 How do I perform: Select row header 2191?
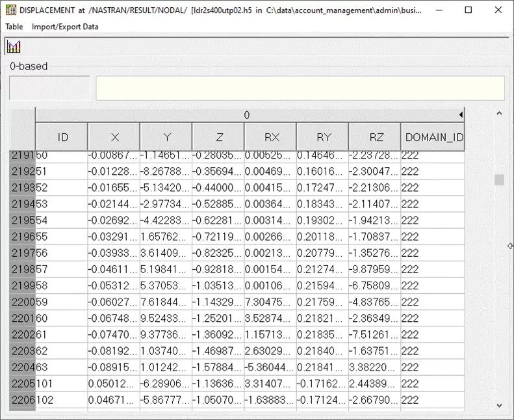point(22,157)
